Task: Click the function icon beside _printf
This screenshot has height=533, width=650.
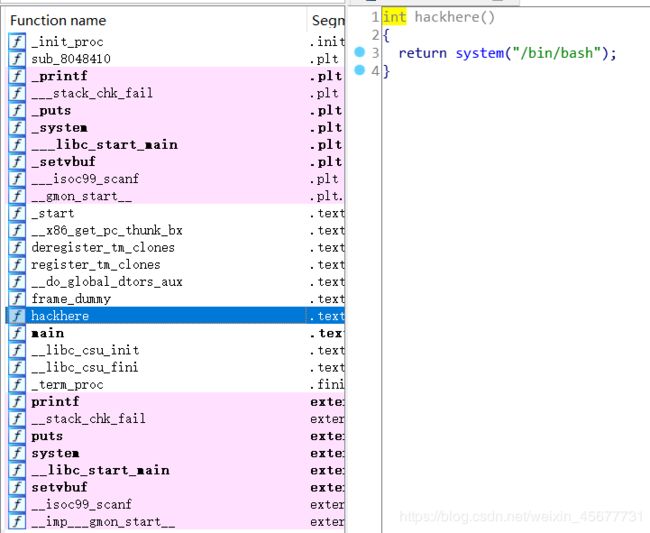Action: tap(17, 76)
